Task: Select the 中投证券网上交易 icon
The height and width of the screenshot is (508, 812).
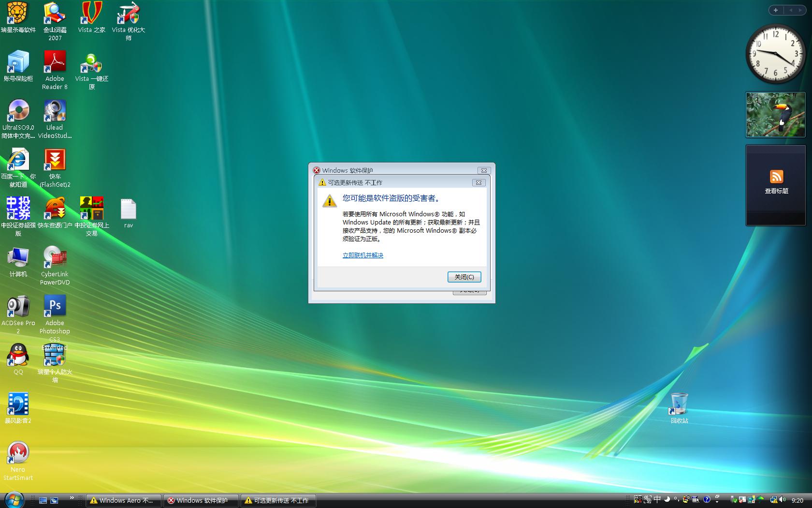Action: (91, 217)
